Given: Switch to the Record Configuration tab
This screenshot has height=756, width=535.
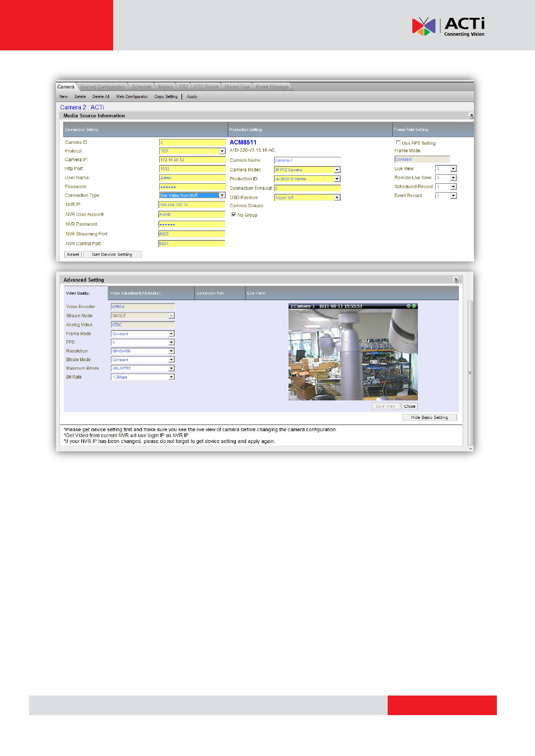Looking at the screenshot, I should [x=103, y=87].
